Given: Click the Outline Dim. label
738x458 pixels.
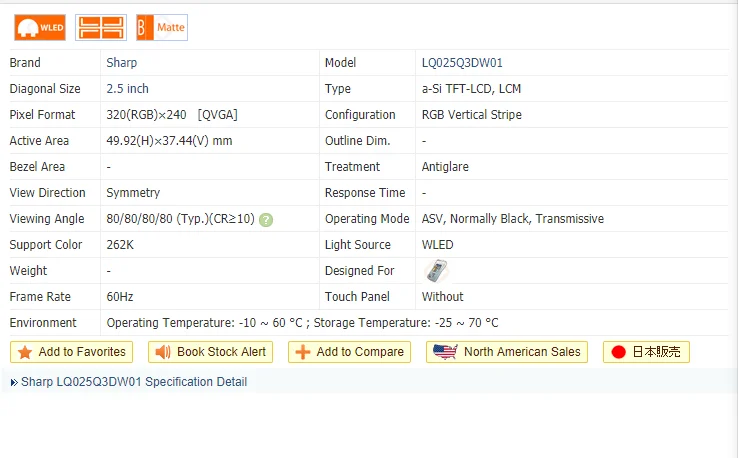Looking at the screenshot, I should [357, 141].
